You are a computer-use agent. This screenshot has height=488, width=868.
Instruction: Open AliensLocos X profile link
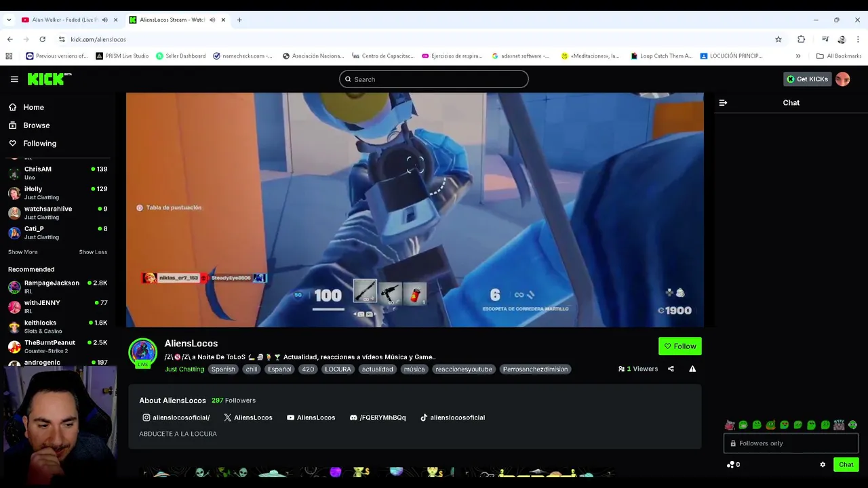(x=248, y=418)
